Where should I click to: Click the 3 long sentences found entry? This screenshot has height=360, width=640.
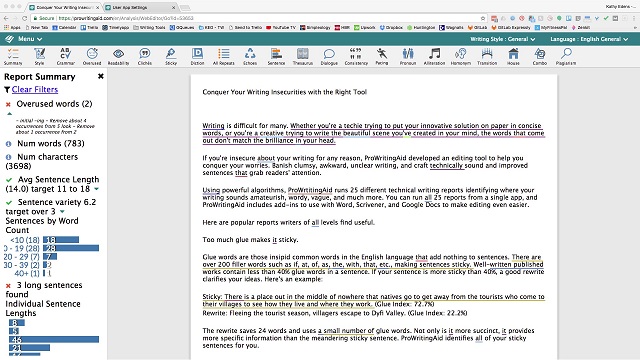[44, 290]
